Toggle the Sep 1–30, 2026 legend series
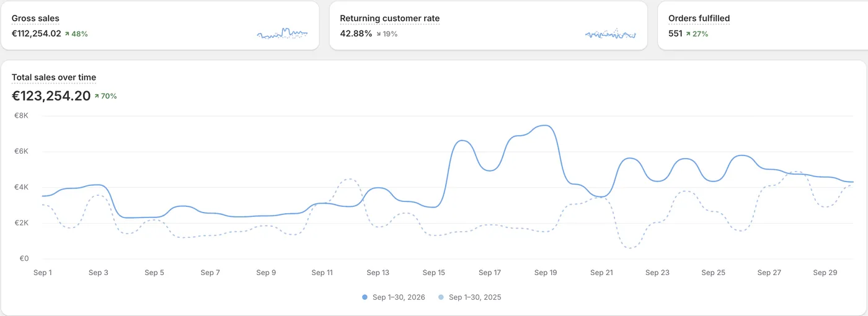 [x=394, y=297]
